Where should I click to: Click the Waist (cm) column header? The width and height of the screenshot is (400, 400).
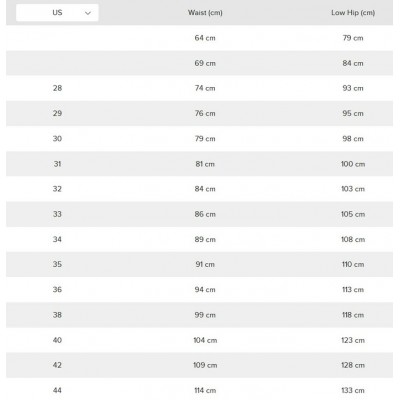[205, 13]
